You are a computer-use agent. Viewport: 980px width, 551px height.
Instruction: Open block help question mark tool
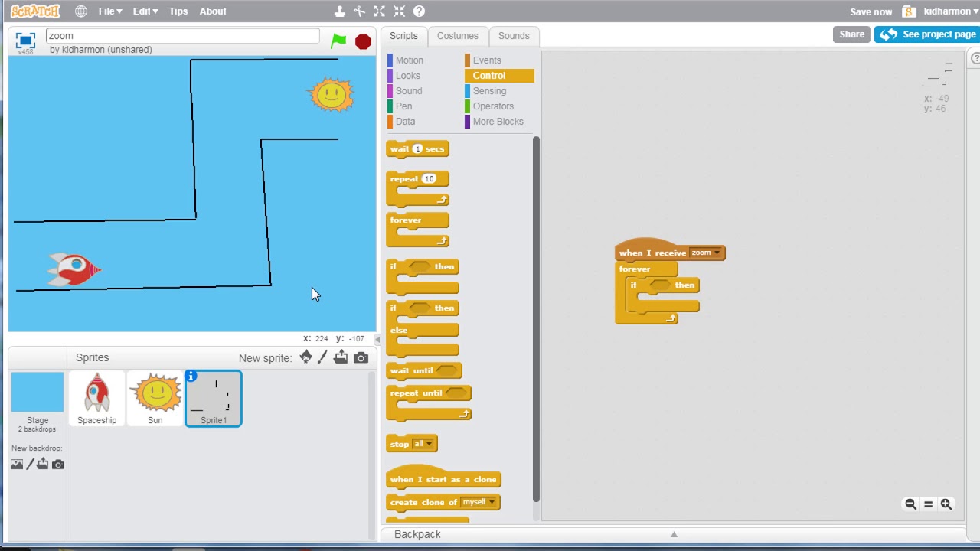(x=419, y=11)
